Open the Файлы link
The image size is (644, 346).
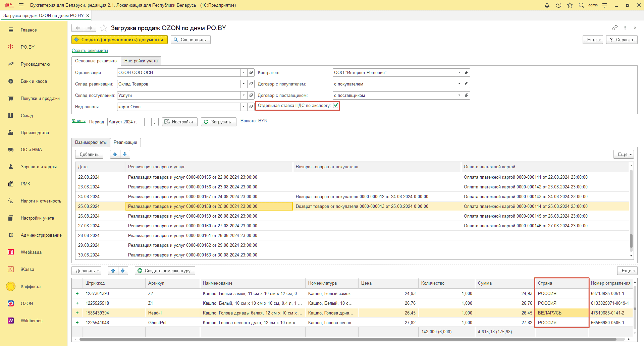(x=78, y=120)
